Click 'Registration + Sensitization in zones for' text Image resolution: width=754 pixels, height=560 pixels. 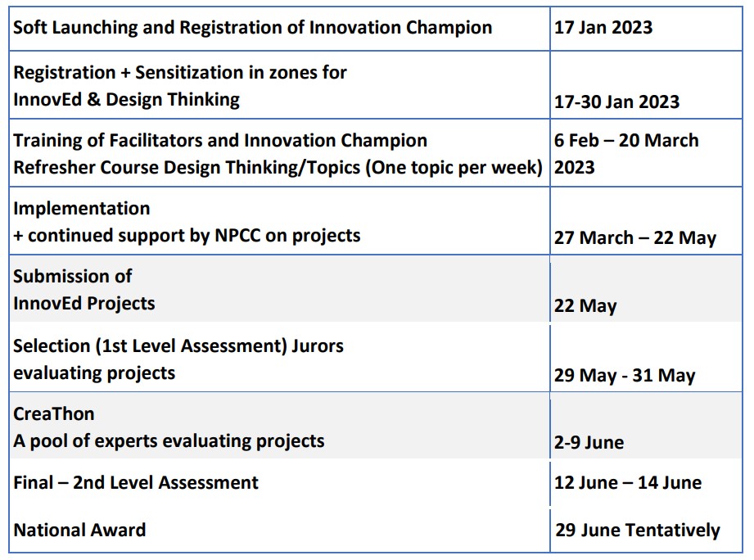click(x=180, y=73)
